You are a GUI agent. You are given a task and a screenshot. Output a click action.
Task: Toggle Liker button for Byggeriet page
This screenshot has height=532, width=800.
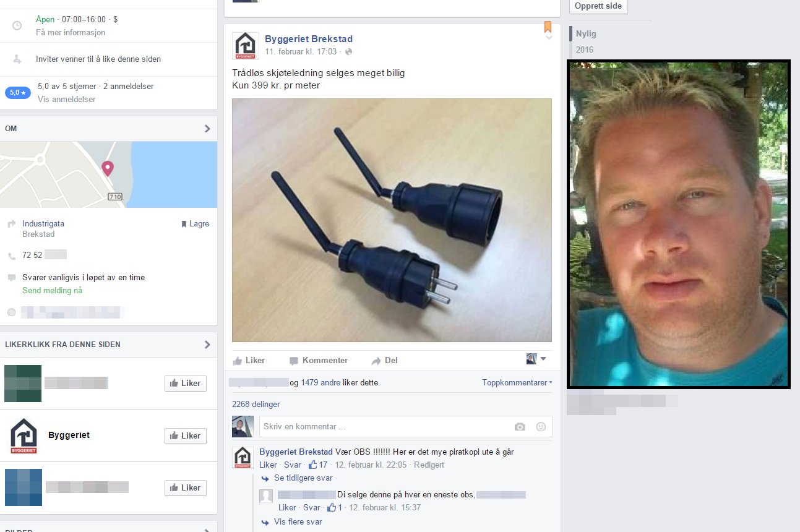point(186,435)
